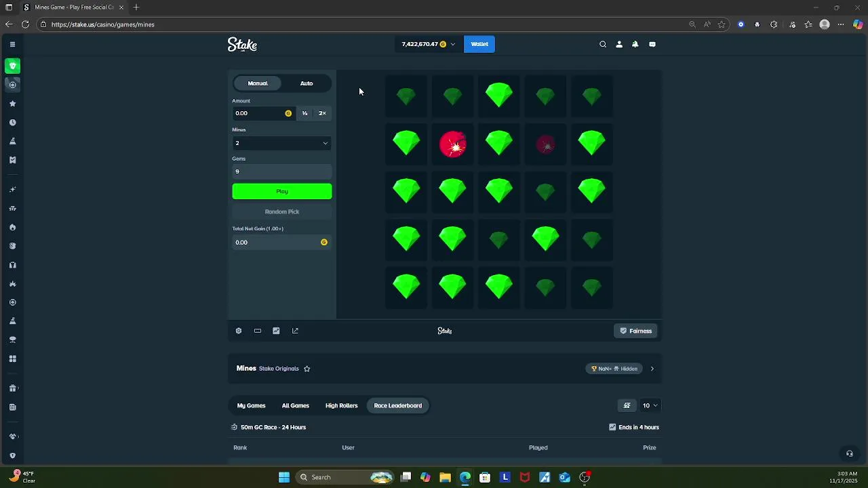Favorite Mines with the star icon
868x488 pixels.
click(307, 369)
